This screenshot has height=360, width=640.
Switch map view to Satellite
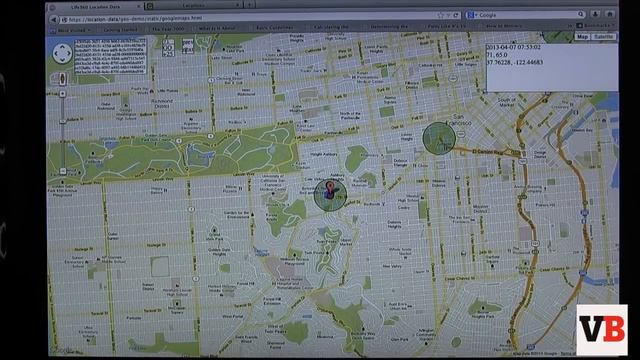pyautogui.click(x=603, y=37)
